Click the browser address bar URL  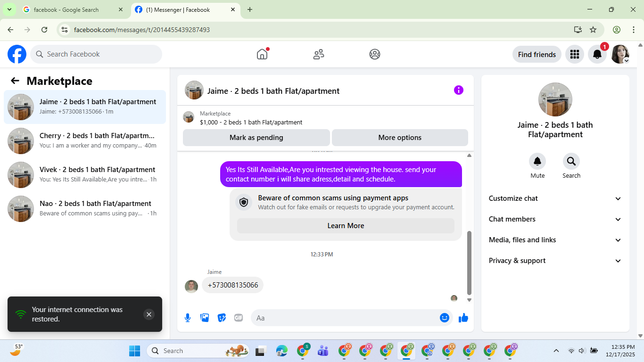point(142,30)
